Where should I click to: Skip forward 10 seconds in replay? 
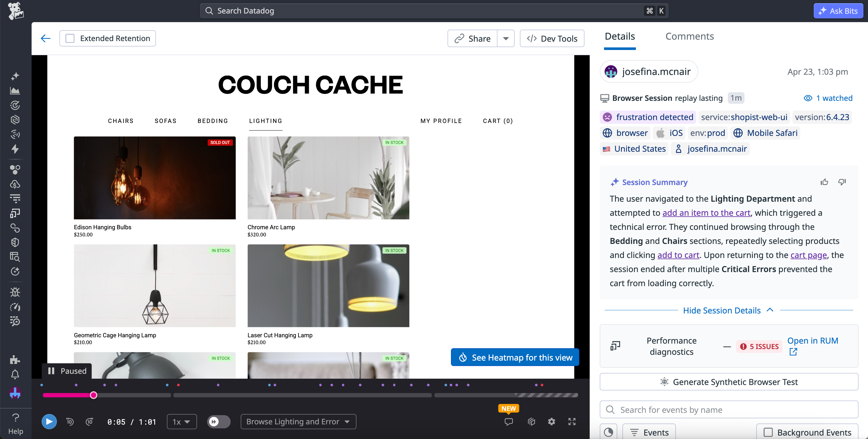89,421
